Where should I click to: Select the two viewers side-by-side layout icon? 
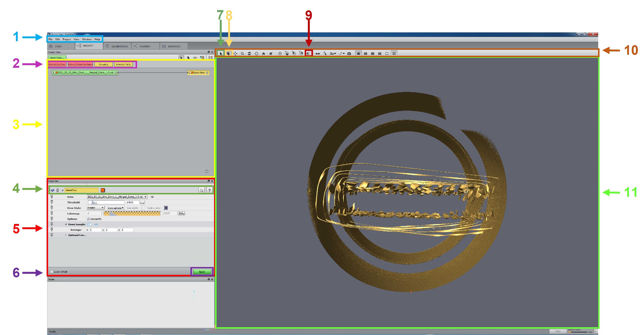click(366, 53)
